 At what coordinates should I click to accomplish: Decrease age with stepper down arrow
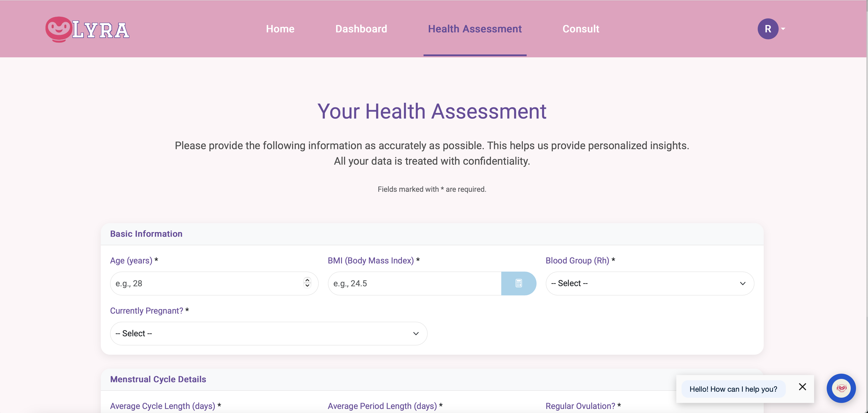tap(307, 286)
